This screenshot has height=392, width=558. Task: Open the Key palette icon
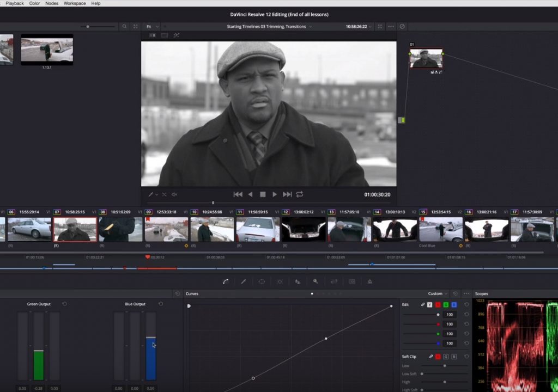tap(316, 281)
